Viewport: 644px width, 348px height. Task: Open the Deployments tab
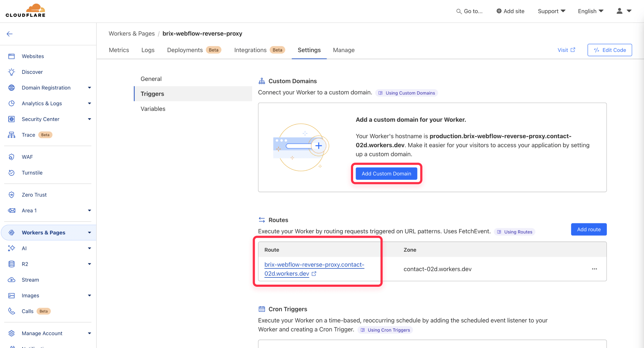click(x=194, y=50)
